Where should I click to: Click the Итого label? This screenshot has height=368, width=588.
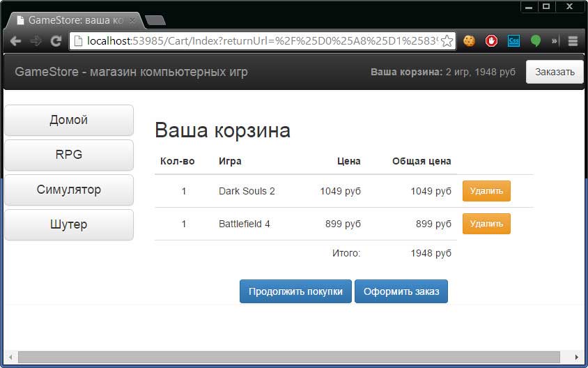[346, 253]
